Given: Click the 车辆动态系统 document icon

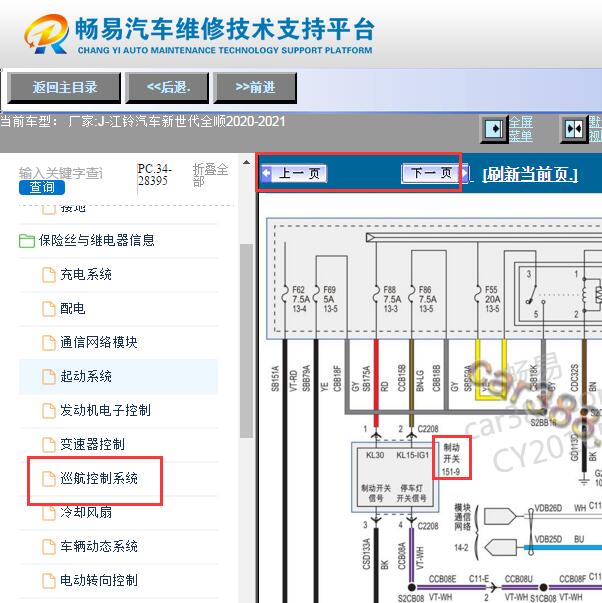Looking at the screenshot, I should (x=49, y=546).
